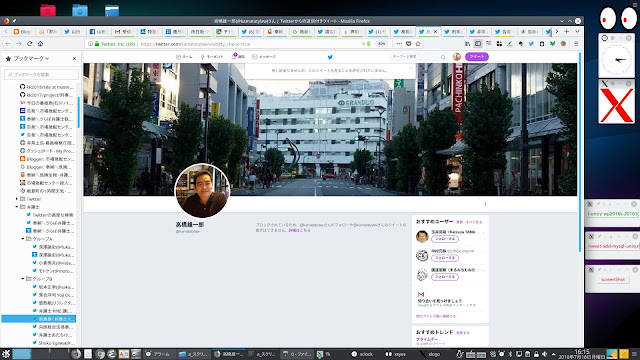Open Twitter メッセージ nav item
The image size is (640, 360).
tap(264, 57)
